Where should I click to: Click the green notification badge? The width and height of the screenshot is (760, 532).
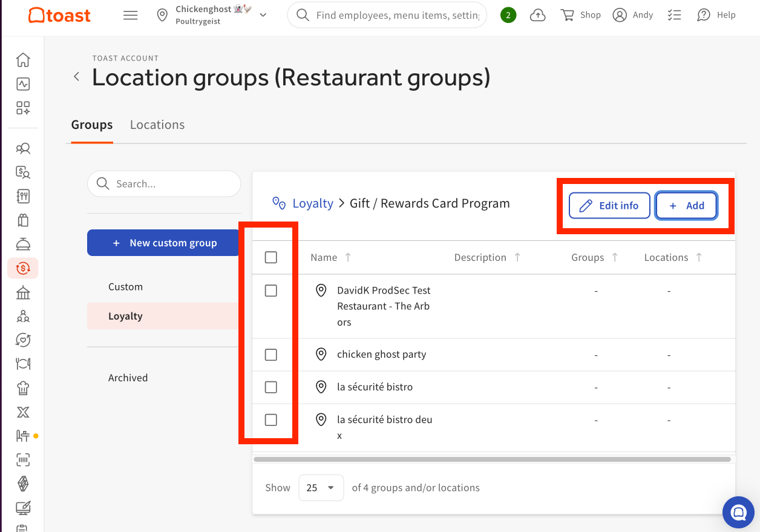point(508,15)
